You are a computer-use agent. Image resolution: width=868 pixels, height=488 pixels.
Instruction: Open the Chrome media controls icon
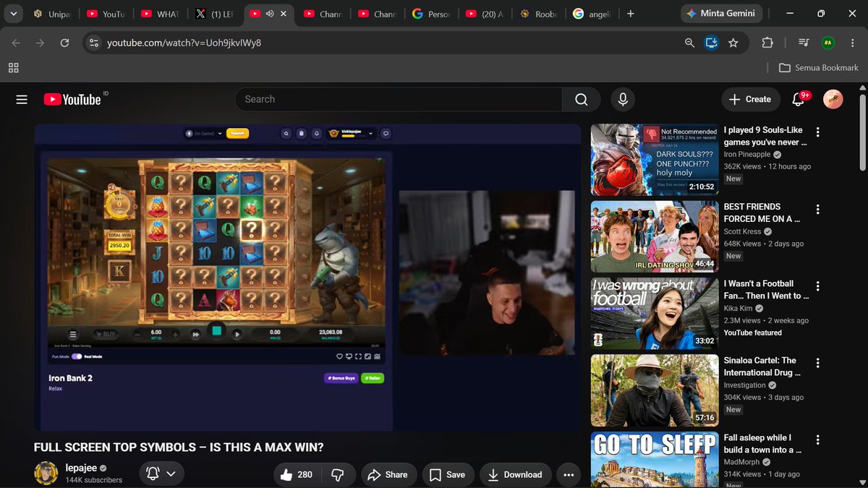coord(803,43)
